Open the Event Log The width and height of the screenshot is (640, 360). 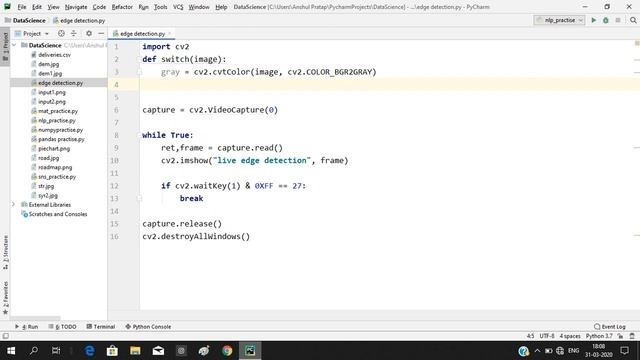[x=610, y=327]
